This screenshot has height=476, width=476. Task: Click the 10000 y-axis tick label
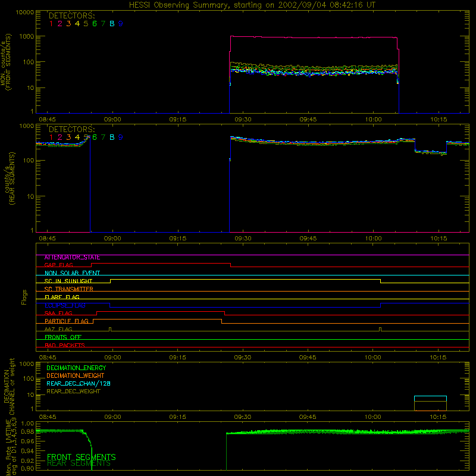[x=25, y=12]
